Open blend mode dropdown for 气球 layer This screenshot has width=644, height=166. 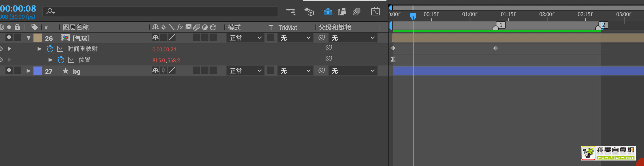pyautogui.click(x=245, y=38)
